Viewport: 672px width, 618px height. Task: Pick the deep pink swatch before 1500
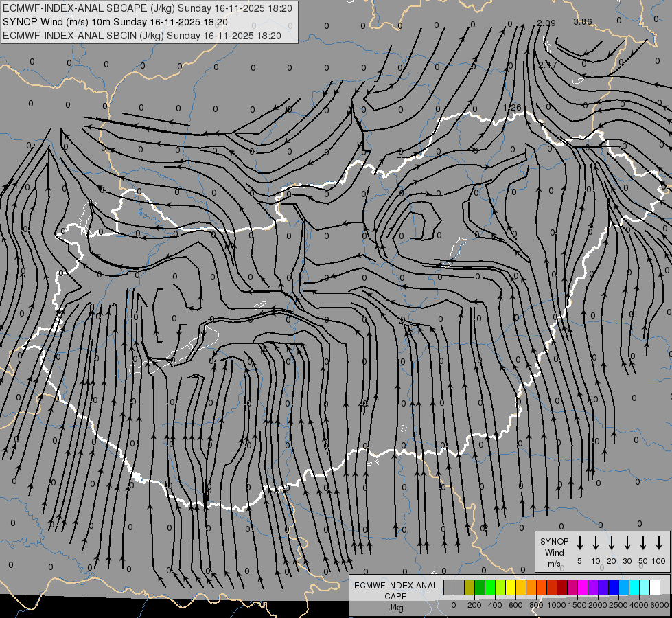click(x=572, y=587)
